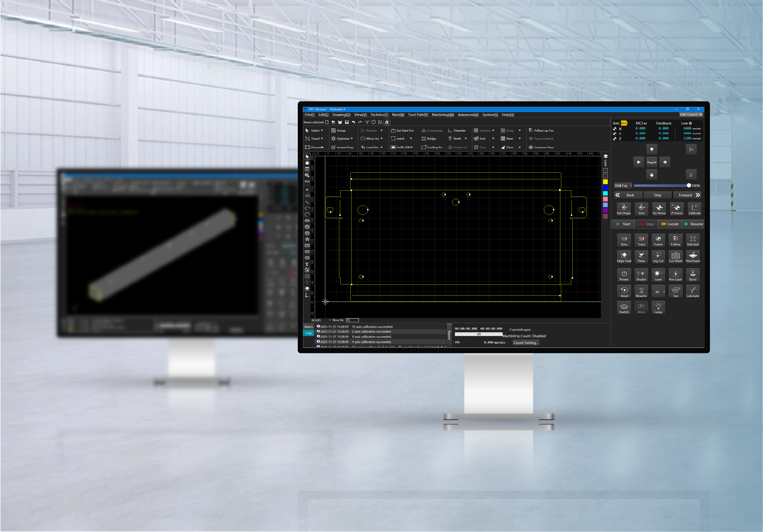Viewport: 763px width, 532px height.
Task: Expand the Air gas type dropdown
Action: (x=664, y=292)
